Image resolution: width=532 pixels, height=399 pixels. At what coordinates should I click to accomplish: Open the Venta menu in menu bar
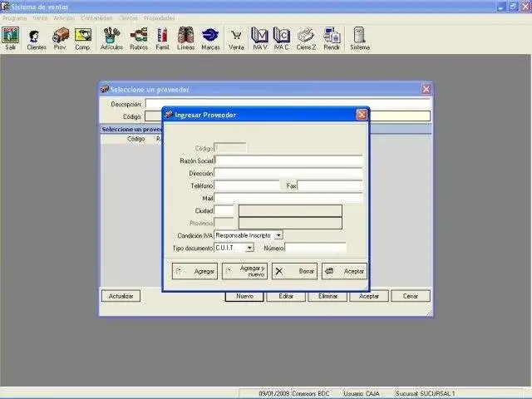coord(40,18)
